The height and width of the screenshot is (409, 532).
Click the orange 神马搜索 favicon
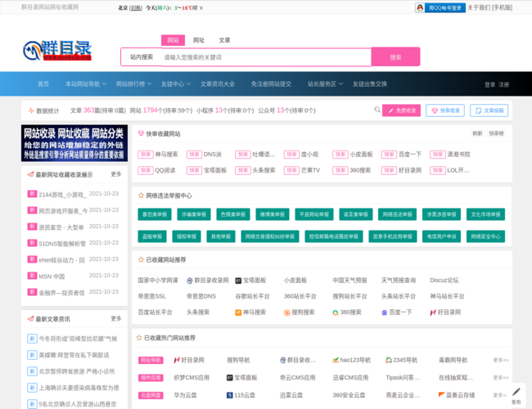point(238,312)
